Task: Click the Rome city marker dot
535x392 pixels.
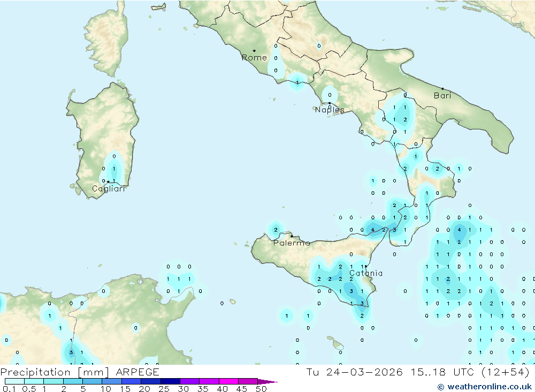Action: 254,50
